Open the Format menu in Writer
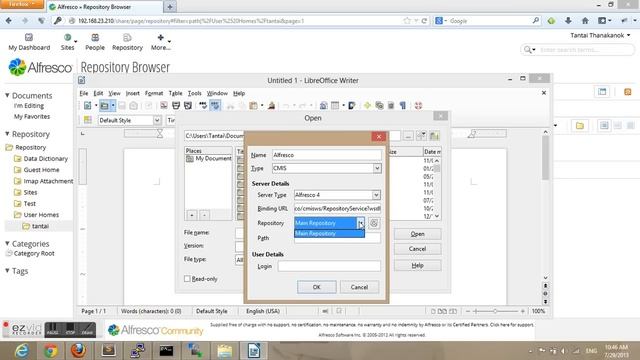Screen dimensions: 640x360 [154, 93]
